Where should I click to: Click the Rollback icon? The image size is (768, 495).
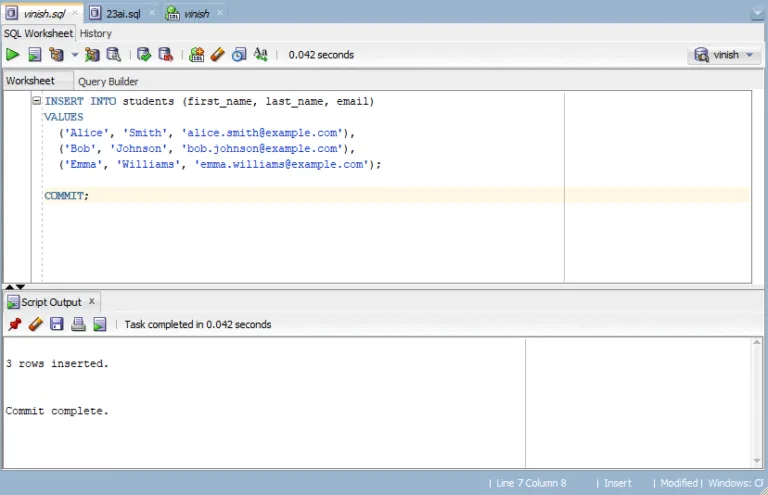tap(166, 54)
